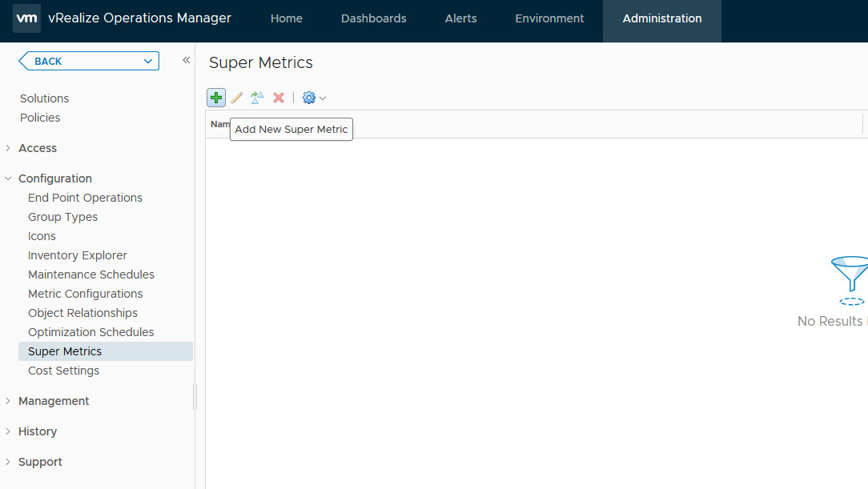
Task: Click the pencil edit icon in toolbar
Action: pos(237,98)
